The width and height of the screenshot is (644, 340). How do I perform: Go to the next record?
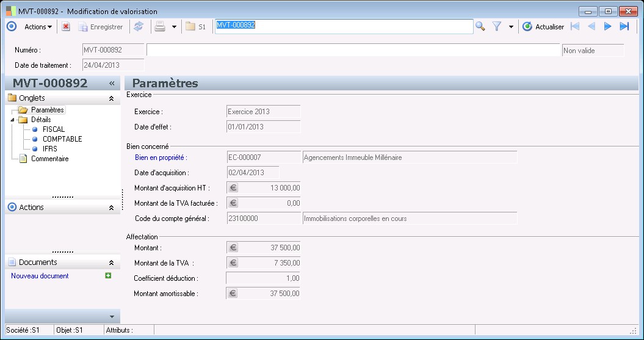point(607,27)
